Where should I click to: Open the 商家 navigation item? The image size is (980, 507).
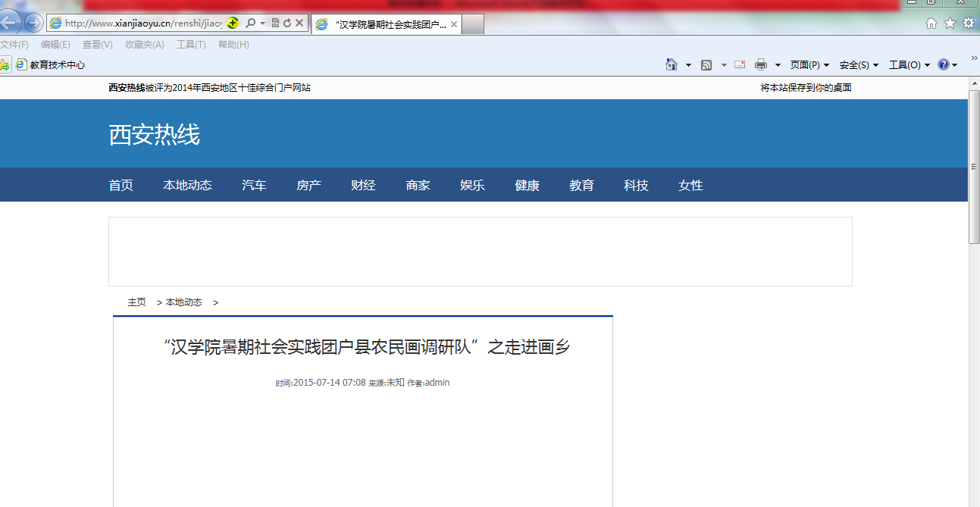(x=418, y=185)
